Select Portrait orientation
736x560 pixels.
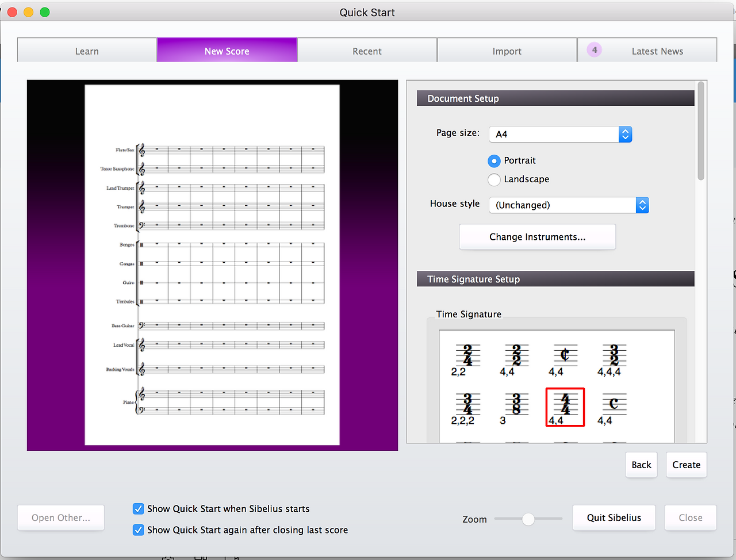tap(494, 161)
